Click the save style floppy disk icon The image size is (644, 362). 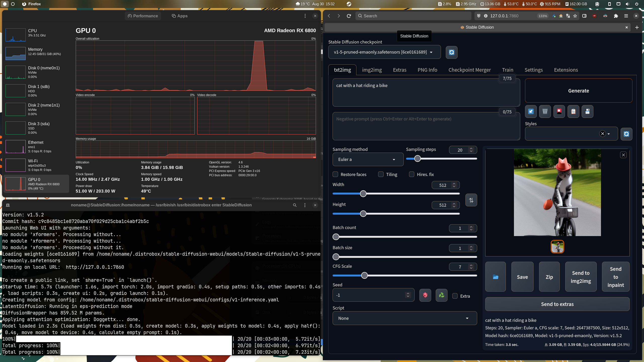(587, 111)
